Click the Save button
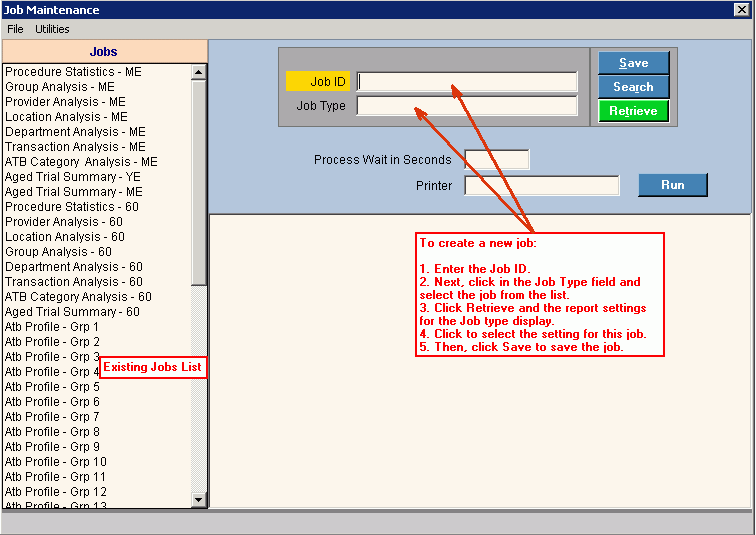 (633, 63)
